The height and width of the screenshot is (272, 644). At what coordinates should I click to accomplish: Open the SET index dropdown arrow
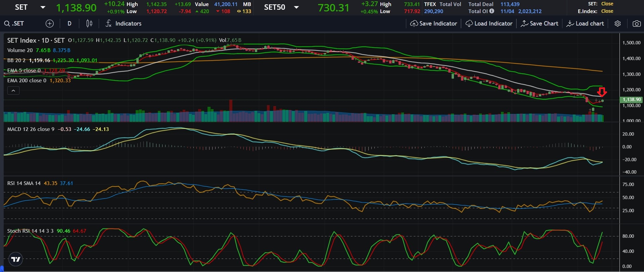click(43, 7)
